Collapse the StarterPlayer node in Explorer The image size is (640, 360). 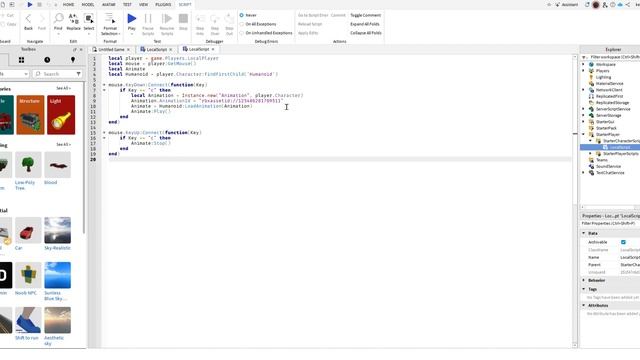click(x=583, y=134)
